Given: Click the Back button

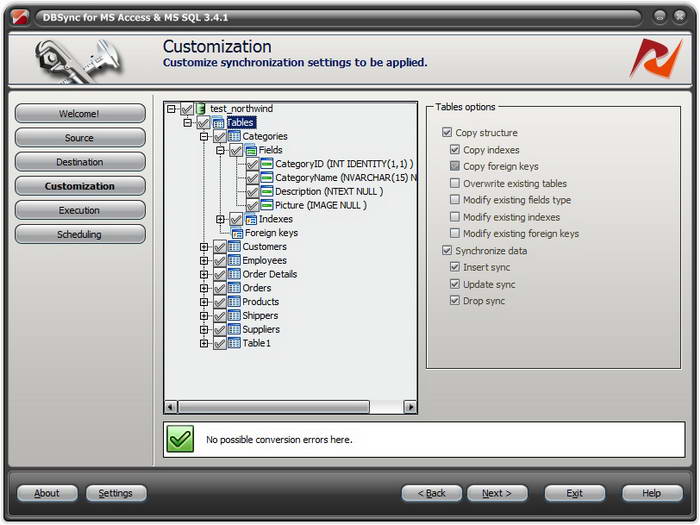Looking at the screenshot, I should tap(431, 493).
